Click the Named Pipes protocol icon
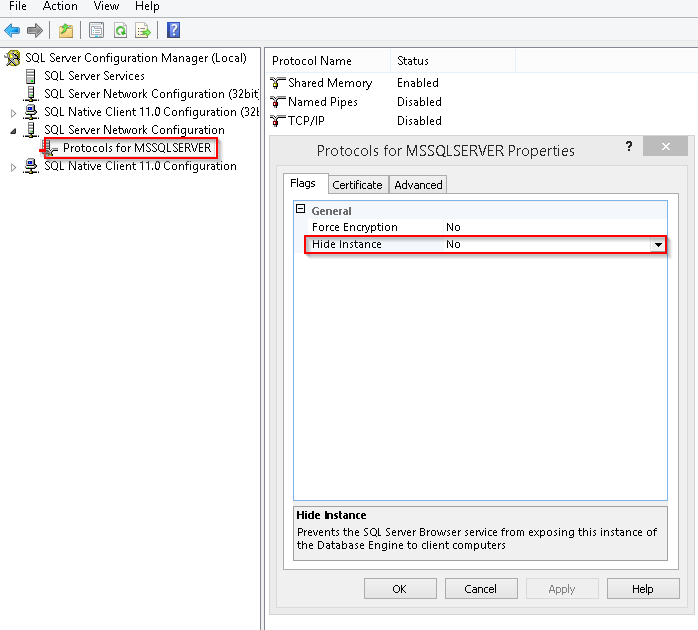 (x=277, y=102)
